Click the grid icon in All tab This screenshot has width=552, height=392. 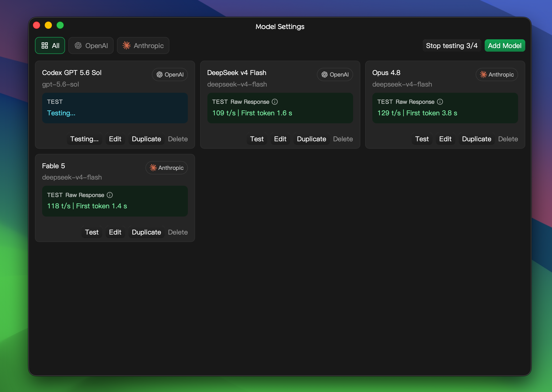45,45
